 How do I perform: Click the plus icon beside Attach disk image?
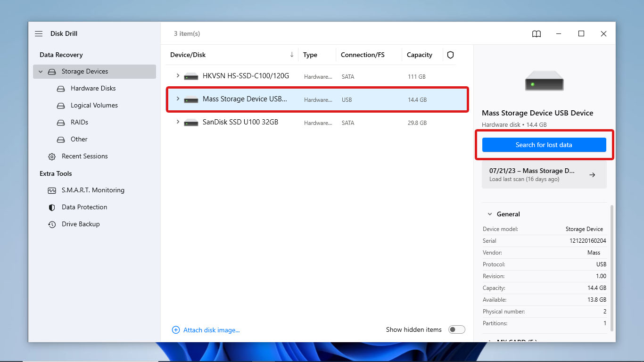176,329
